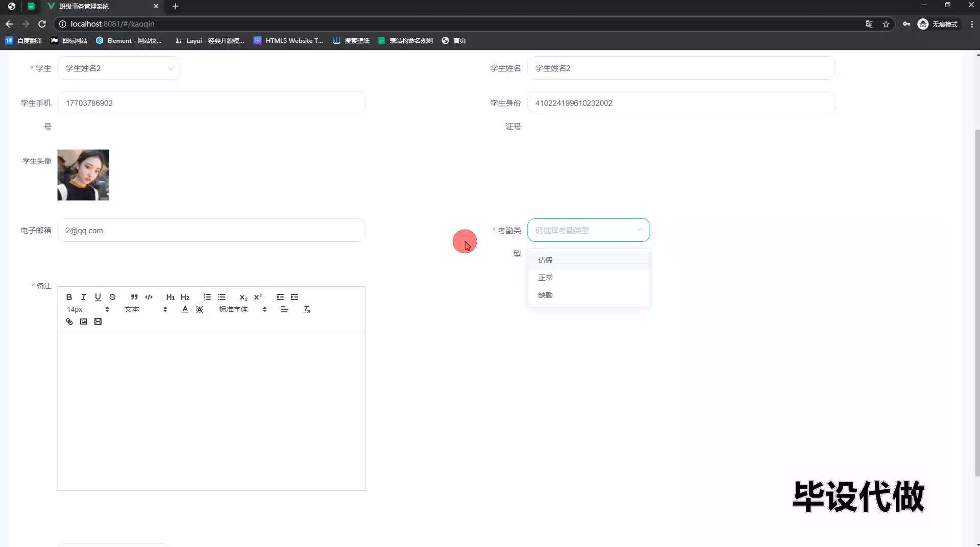Image resolution: width=980 pixels, height=547 pixels.
Task: Open the browser three-dot menu
Action: [x=972, y=24]
